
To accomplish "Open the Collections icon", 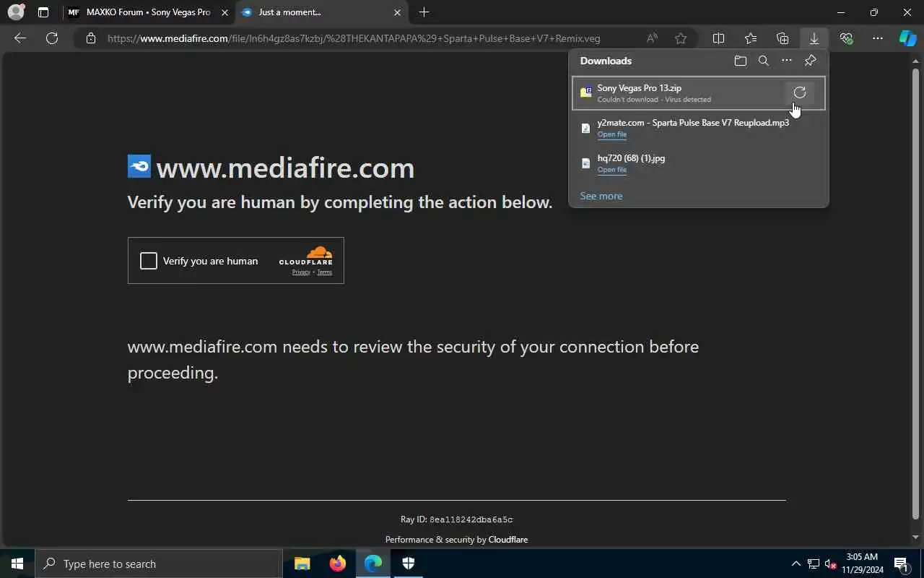I will point(783,38).
